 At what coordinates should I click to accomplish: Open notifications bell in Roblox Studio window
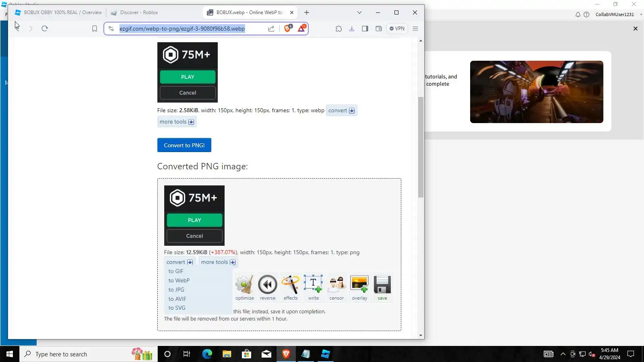tap(578, 14)
